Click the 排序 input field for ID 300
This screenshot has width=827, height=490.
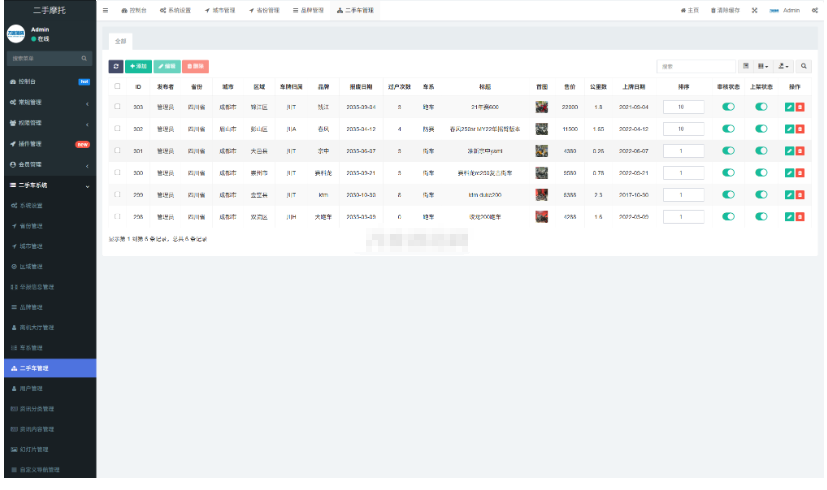coord(681,173)
